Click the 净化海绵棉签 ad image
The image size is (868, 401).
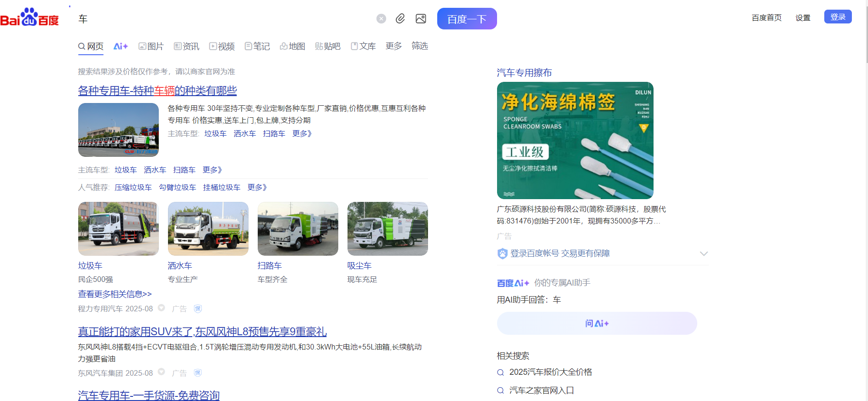(x=575, y=140)
